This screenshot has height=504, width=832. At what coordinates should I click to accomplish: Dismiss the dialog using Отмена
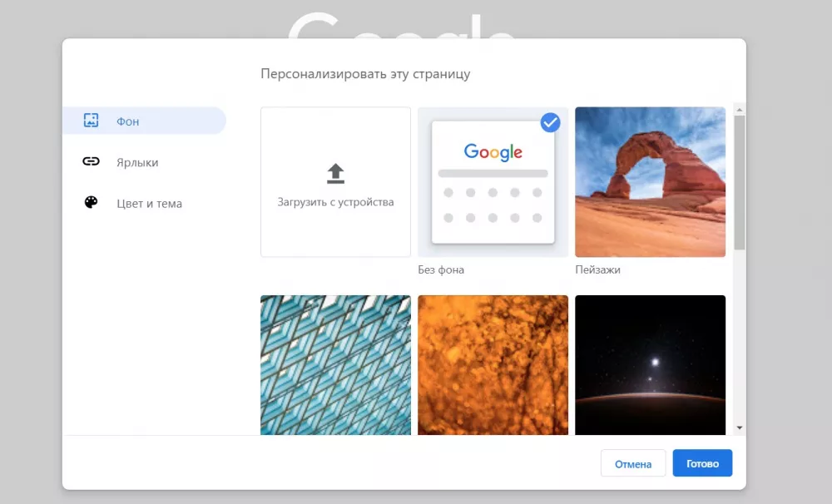pos(633,463)
